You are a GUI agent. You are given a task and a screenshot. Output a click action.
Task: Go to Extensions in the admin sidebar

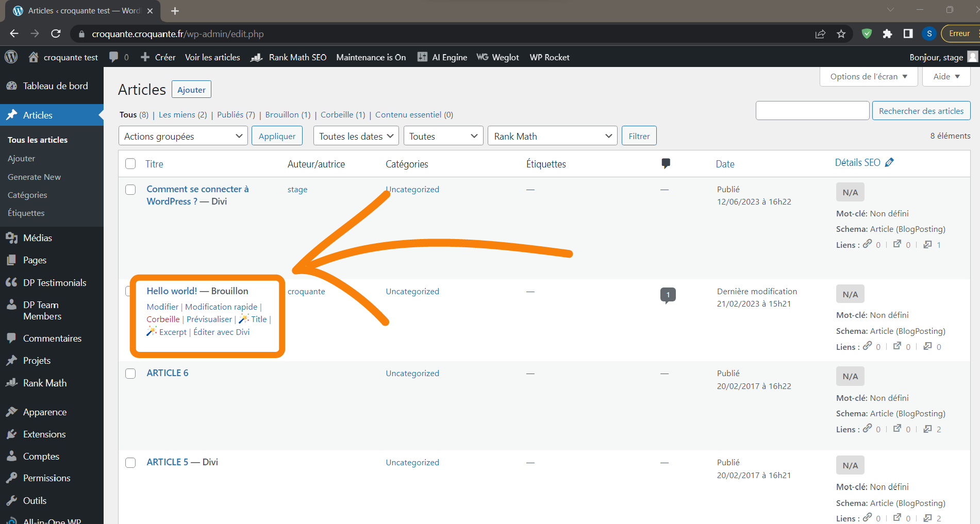click(x=44, y=434)
